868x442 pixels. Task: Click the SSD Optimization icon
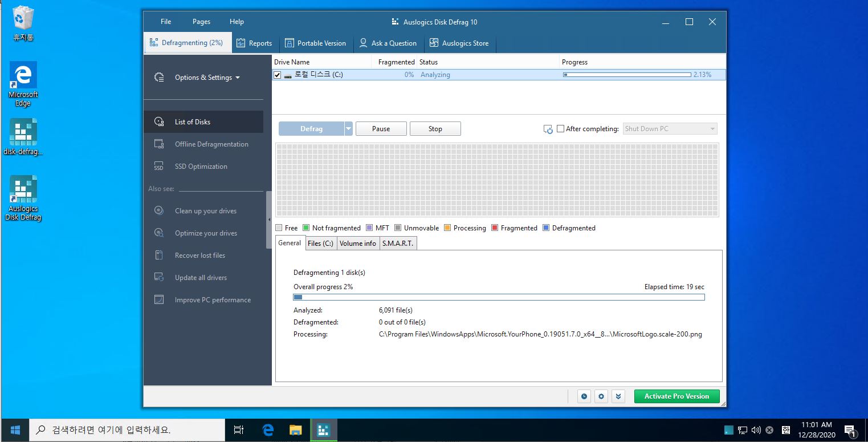[x=160, y=167]
